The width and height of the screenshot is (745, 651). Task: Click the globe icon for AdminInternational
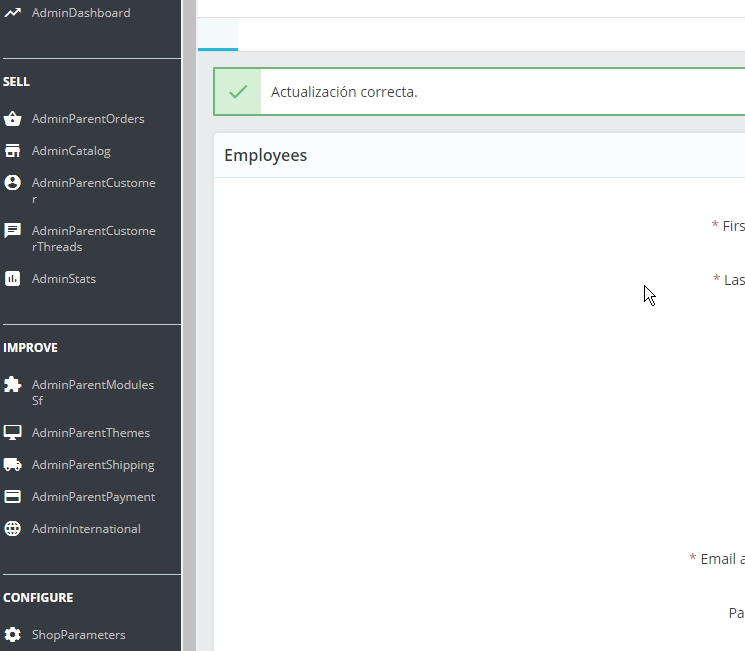[12, 528]
